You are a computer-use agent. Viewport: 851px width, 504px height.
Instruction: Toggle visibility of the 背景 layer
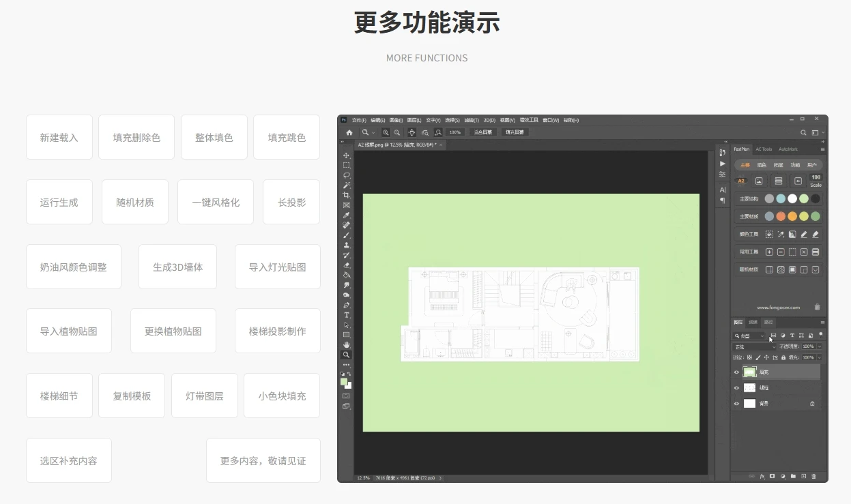(x=736, y=404)
